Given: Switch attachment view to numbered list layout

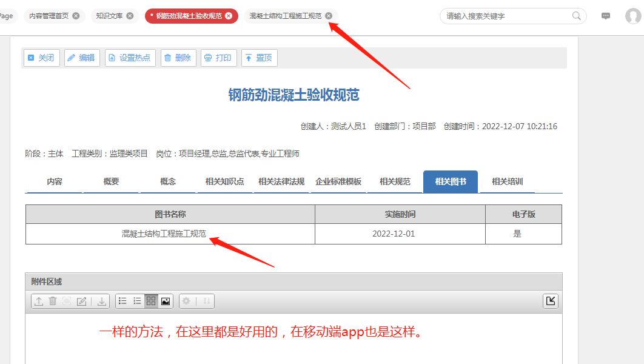Looking at the screenshot, I should click(x=137, y=300).
